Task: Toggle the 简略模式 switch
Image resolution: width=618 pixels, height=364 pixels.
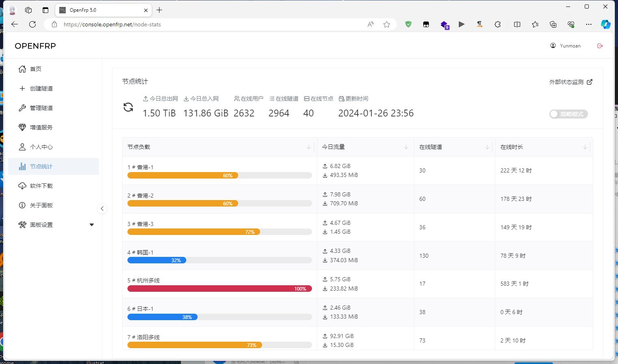Action: (568, 114)
